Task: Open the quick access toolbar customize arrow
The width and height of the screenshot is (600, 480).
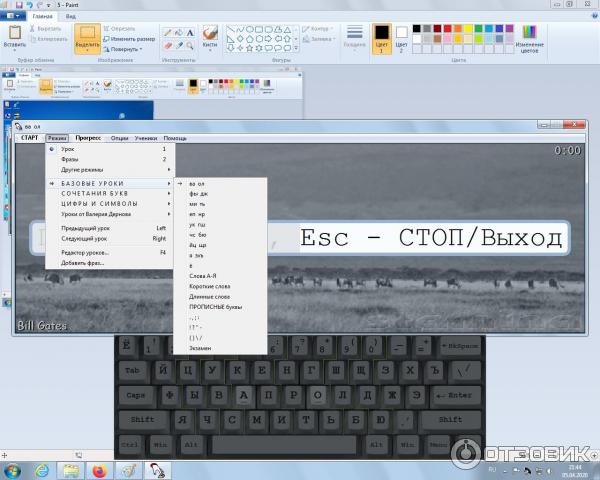Action: click(x=49, y=5)
